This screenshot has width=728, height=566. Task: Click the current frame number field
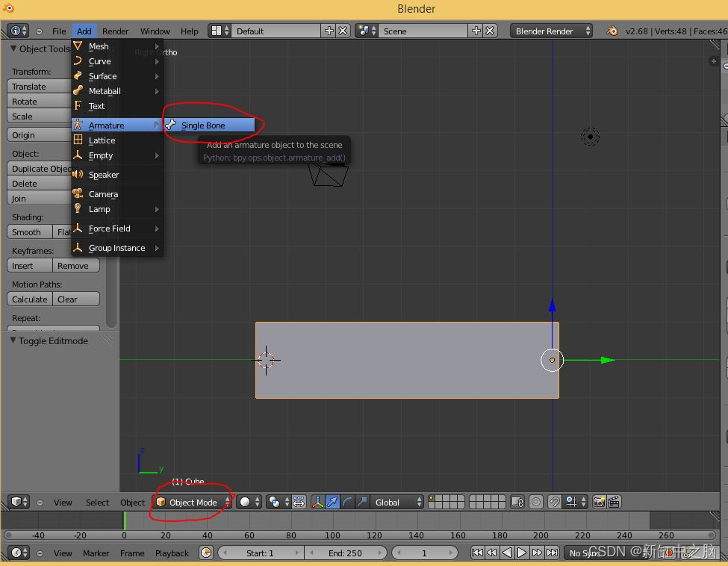[424, 553]
